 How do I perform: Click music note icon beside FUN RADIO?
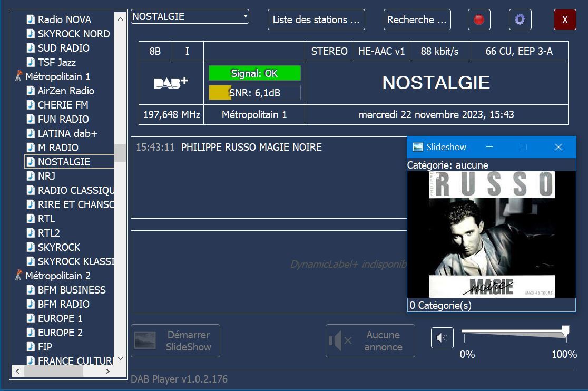(31, 119)
